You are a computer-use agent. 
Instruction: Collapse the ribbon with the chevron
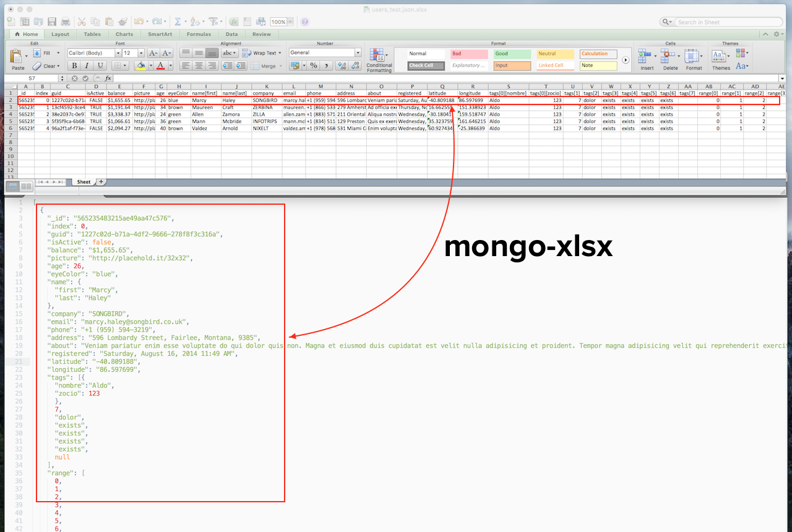click(766, 34)
